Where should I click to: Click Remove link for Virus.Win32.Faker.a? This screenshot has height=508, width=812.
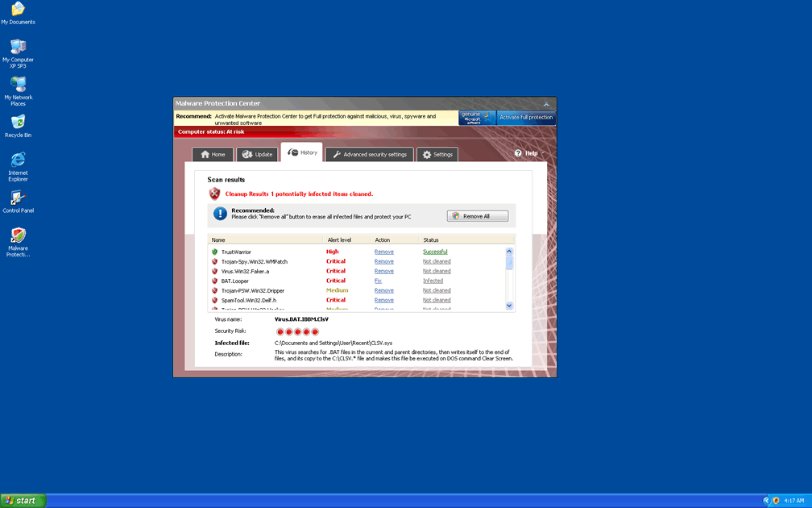(x=383, y=271)
